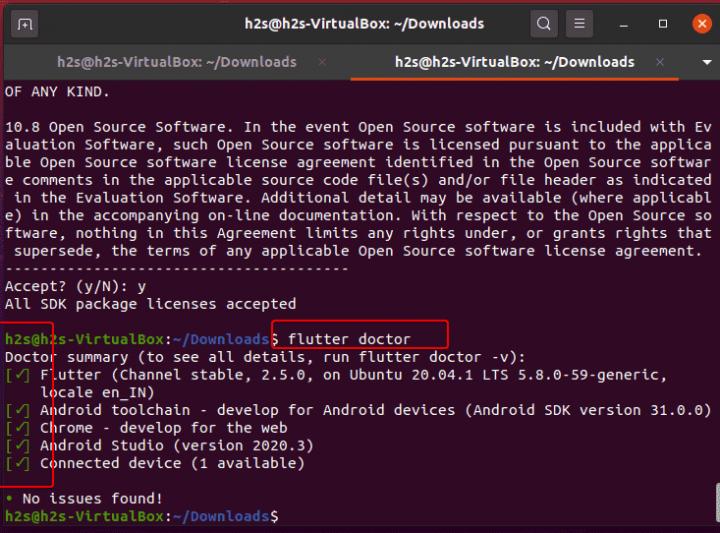The width and height of the screenshot is (720, 533).
Task: Click the "All SDK package licenses accepted" line
Action: 150,303
